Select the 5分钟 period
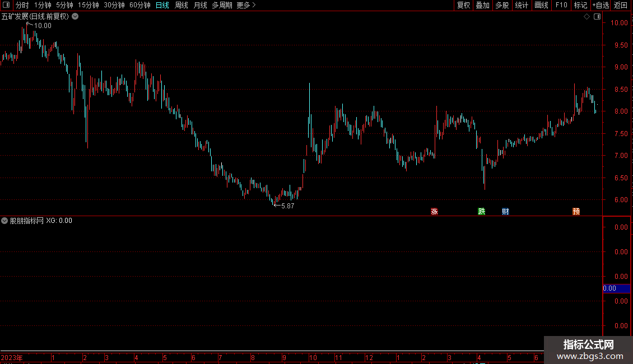This screenshot has width=633, height=364. (x=64, y=5)
